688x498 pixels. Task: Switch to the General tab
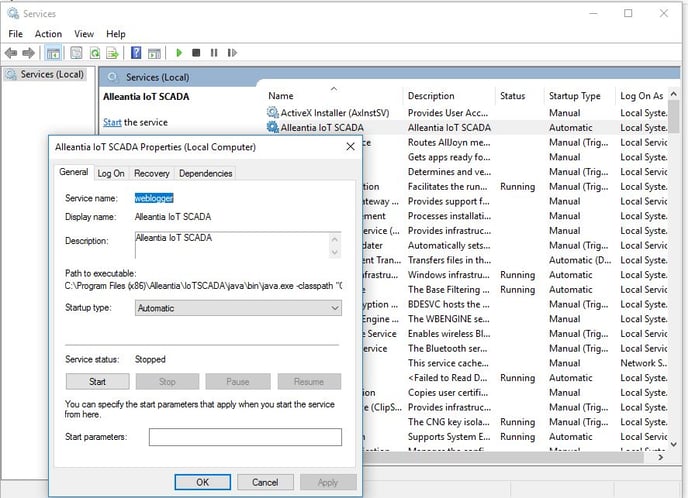pyautogui.click(x=74, y=172)
